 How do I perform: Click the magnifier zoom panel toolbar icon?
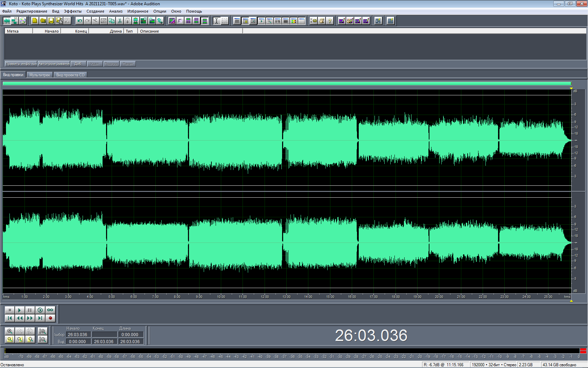(269, 21)
